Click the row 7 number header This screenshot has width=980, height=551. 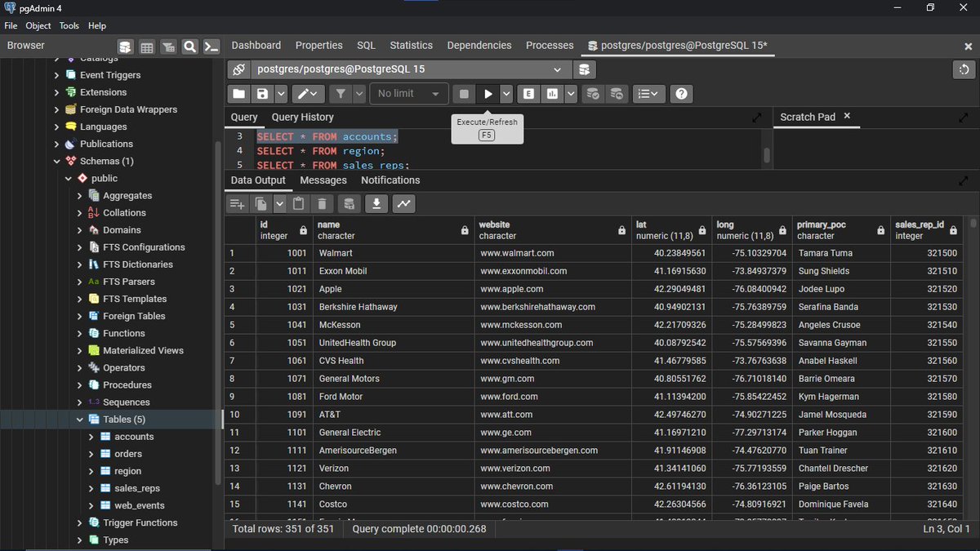240,361
